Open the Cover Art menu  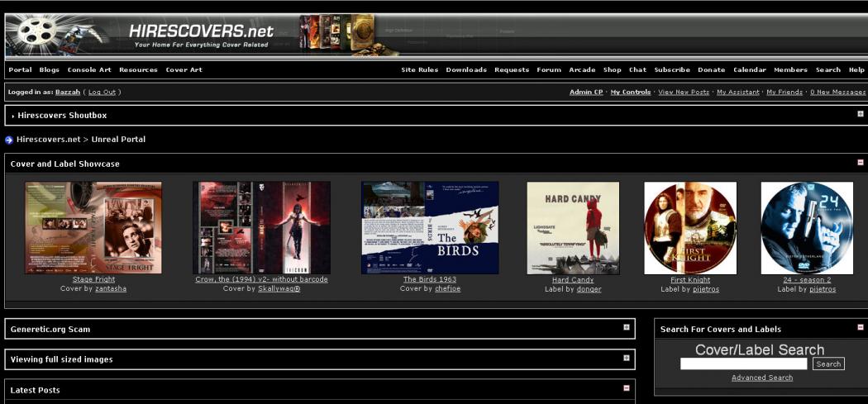click(184, 70)
